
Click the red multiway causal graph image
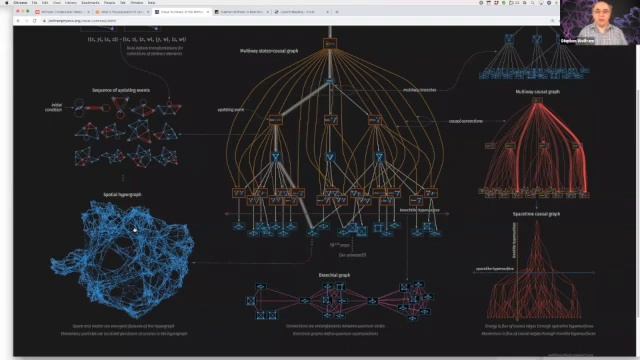pos(536,148)
